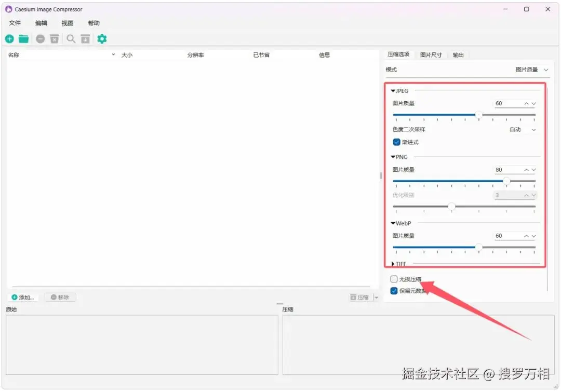561x392 pixels.
Task: Click the 添加... button below the list
Action: coord(23,297)
